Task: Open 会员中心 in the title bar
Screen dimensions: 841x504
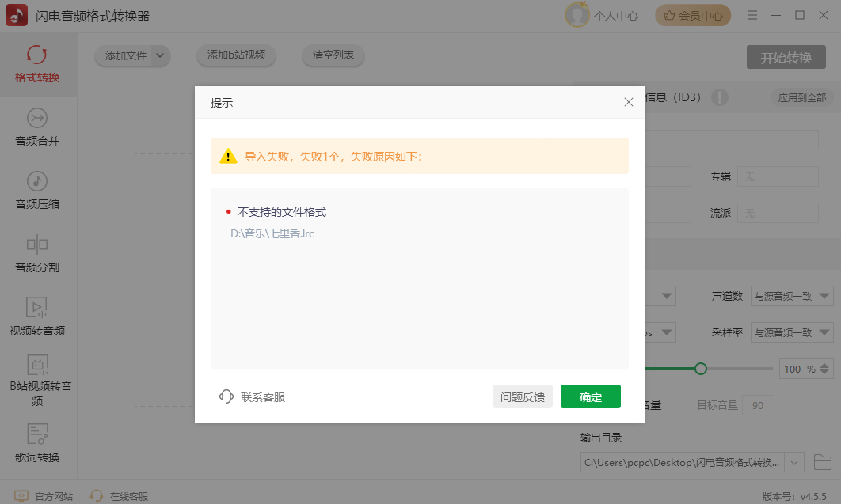Action: pyautogui.click(x=692, y=15)
